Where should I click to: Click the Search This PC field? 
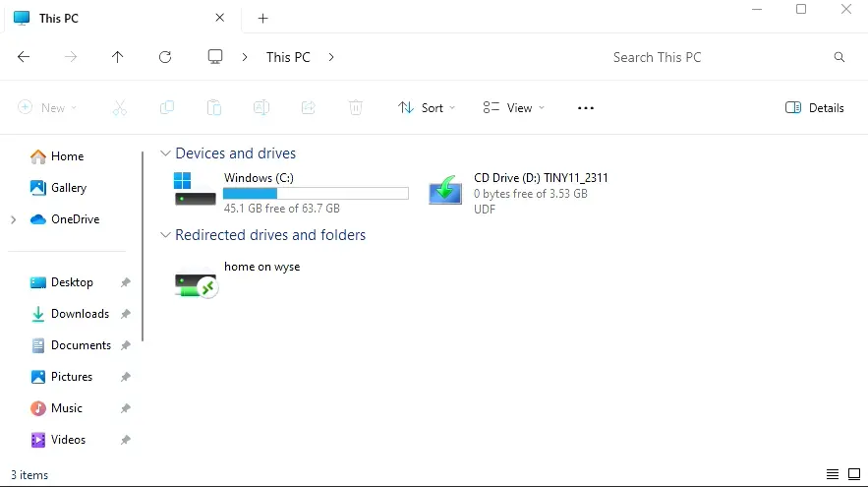click(718, 57)
